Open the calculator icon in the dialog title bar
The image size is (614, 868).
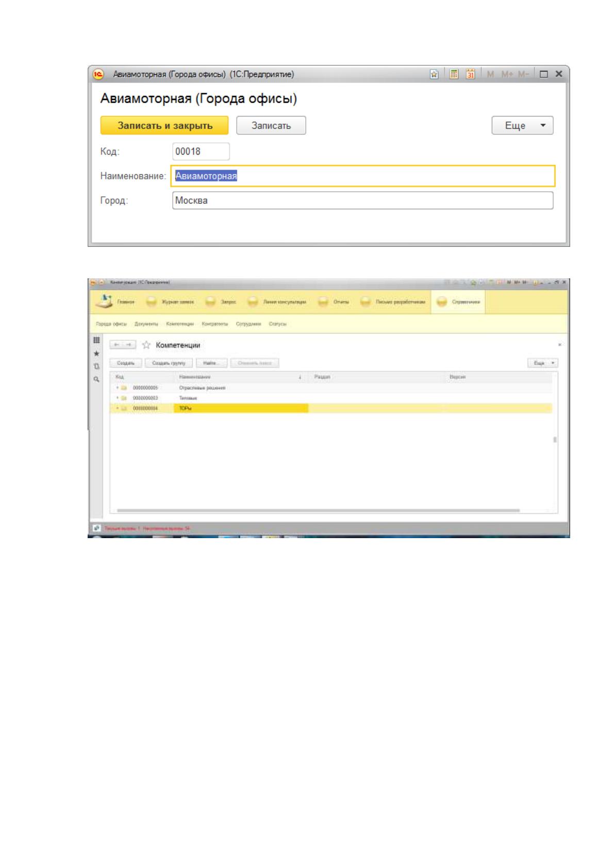454,74
